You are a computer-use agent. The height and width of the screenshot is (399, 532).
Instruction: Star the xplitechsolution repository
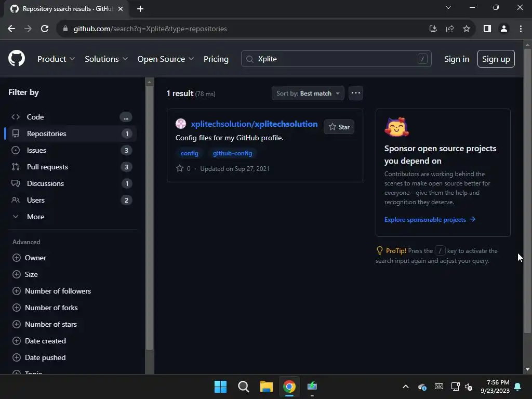tap(339, 127)
